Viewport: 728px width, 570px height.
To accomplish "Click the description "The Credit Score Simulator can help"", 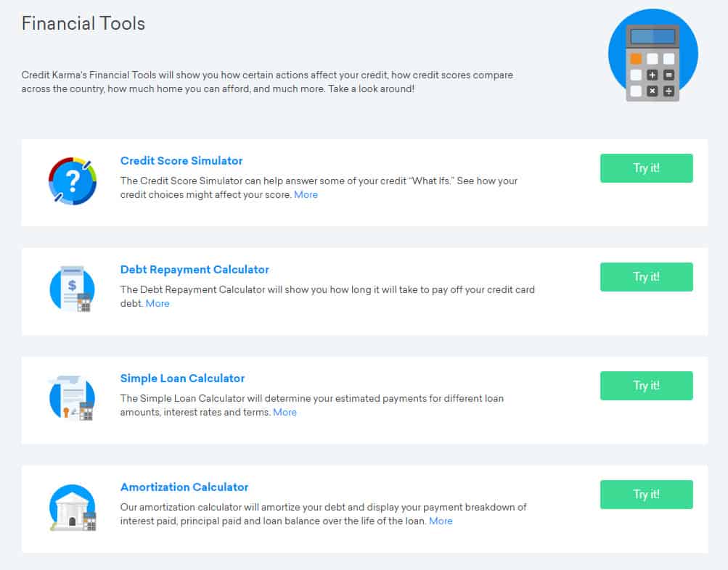I will (319, 188).
